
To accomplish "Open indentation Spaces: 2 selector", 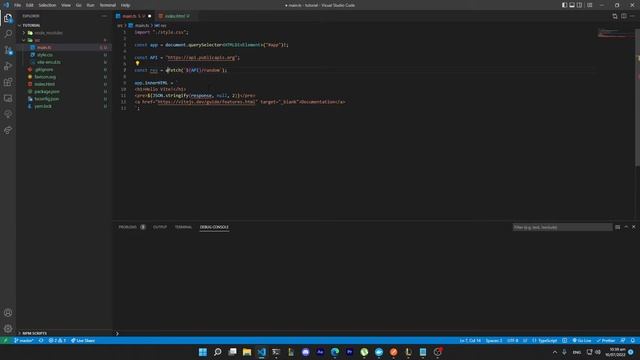I will [x=494, y=340].
